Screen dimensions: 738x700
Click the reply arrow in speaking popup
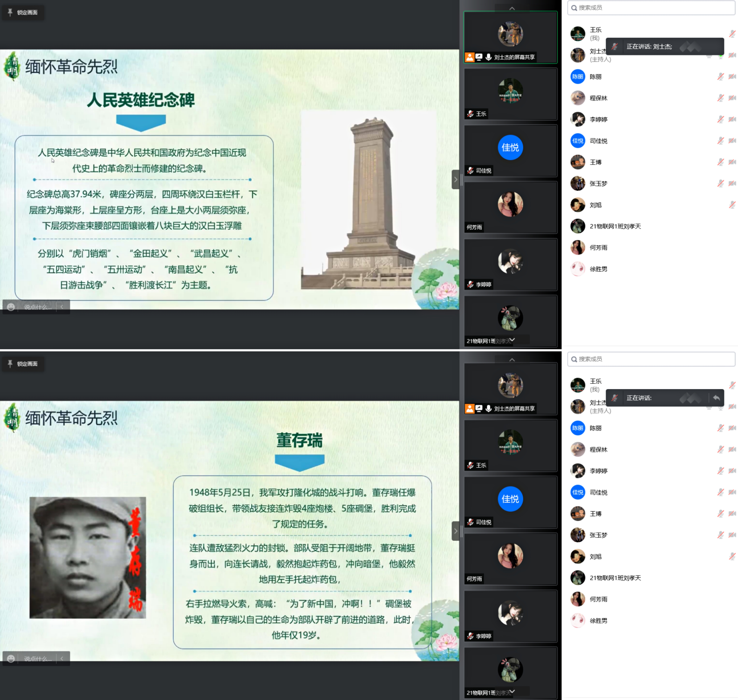pos(716,398)
